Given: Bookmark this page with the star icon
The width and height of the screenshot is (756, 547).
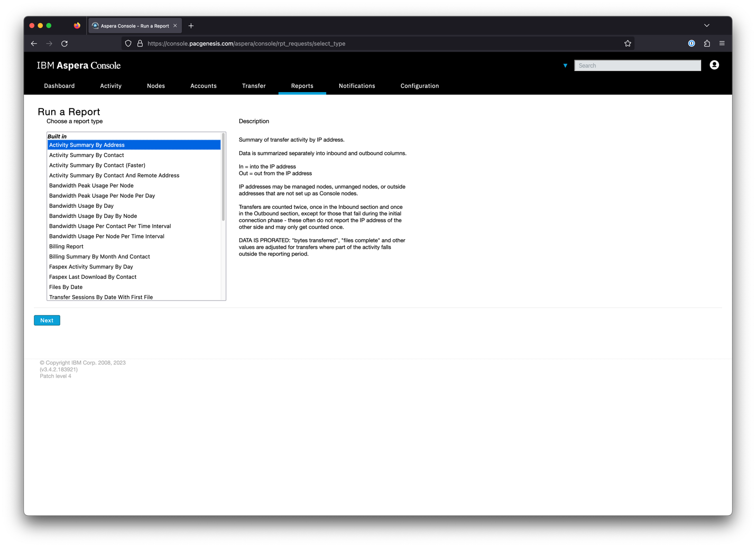Looking at the screenshot, I should click(628, 43).
